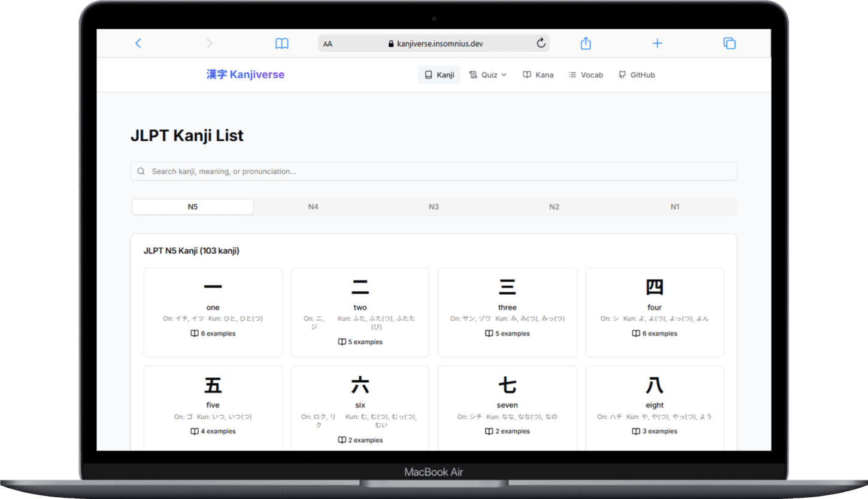Open the kanji card for seven
Viewport: 868px width, 499px height.
[508, 409]
